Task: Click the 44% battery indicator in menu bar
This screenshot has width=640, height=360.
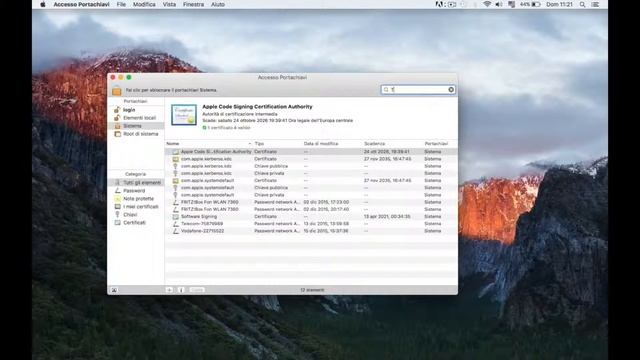Action: (530, 4)
